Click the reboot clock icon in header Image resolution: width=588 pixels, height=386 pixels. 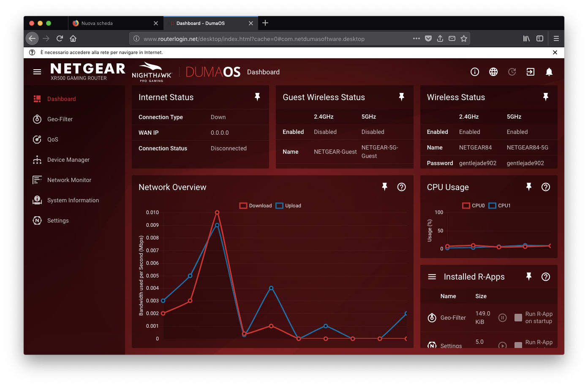click(x=512, y=72)
